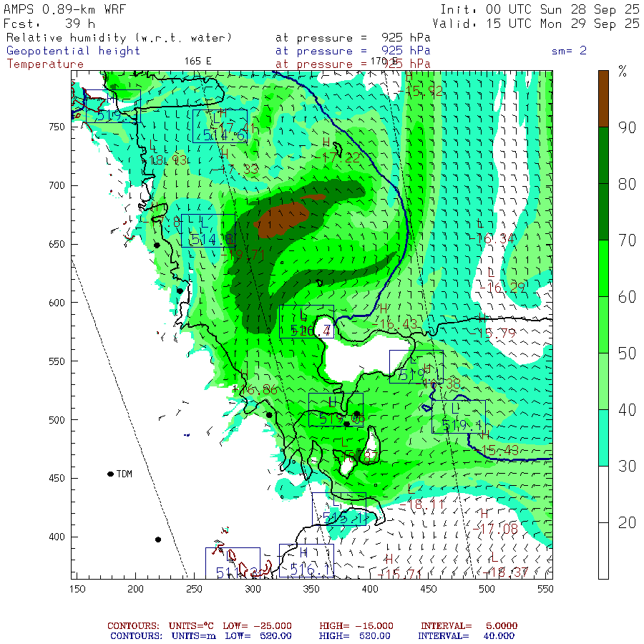
Task: Click the "Fcst. 39 h" forecast hour text
Action: [49, 23]
